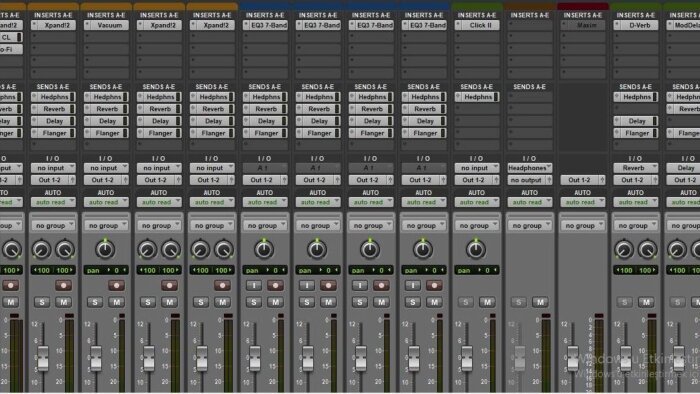Screen dimensions: 700x394
Task: Open output window icon on Vacuum track
Action: click(125, 180)
